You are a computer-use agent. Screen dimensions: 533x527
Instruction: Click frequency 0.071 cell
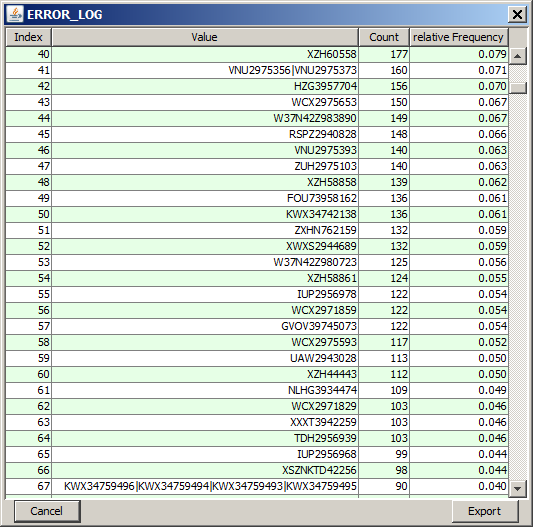tap(459, 70)
